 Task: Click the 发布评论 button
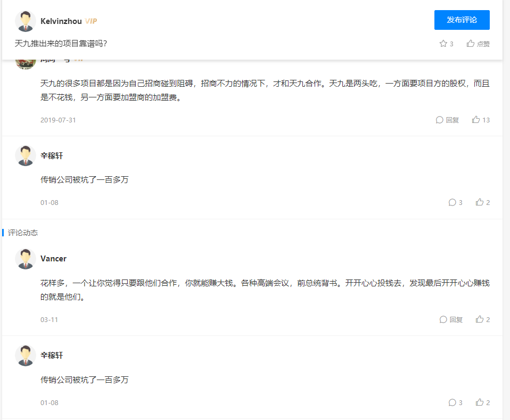click(x=462, y=20)
